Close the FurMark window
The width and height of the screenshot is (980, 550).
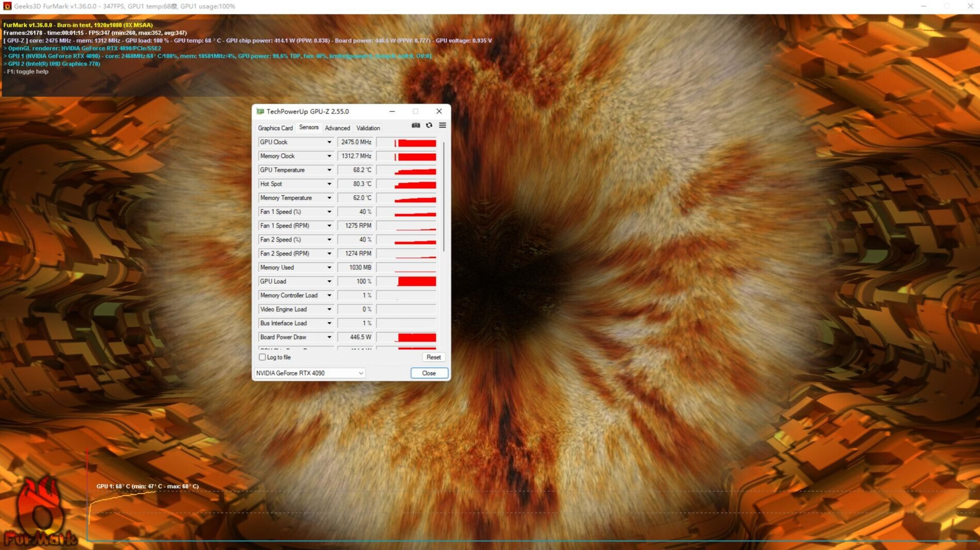point(970,6)
